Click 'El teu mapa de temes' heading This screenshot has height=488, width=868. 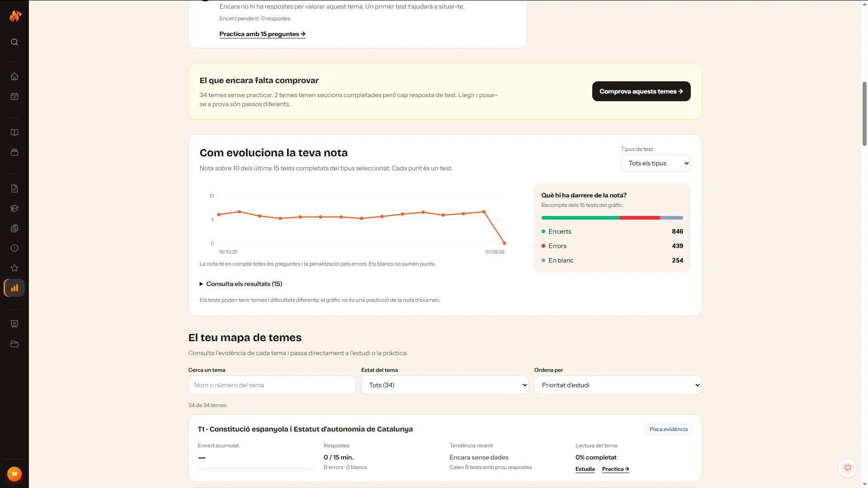coord(245,338)
